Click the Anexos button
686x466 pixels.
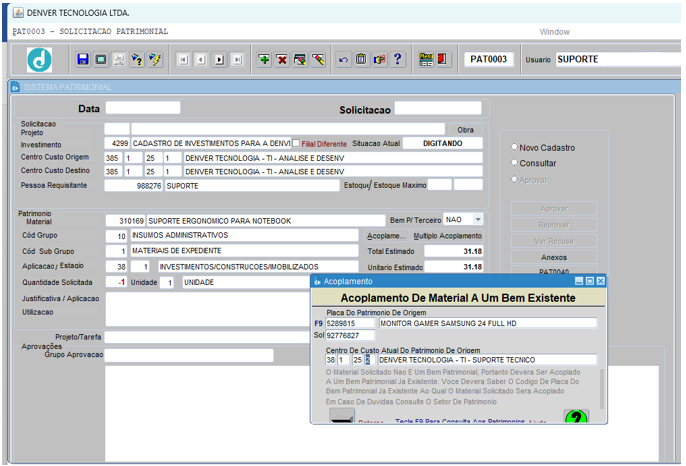[x=553, y=257]
